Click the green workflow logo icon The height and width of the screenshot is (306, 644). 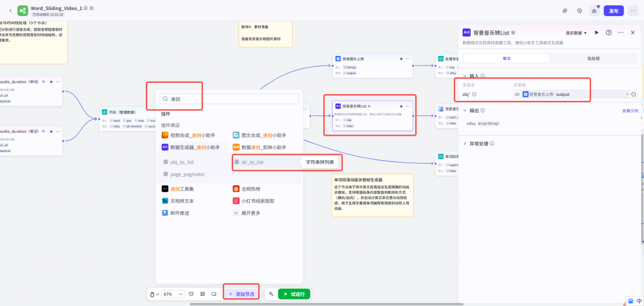point(23,11)
